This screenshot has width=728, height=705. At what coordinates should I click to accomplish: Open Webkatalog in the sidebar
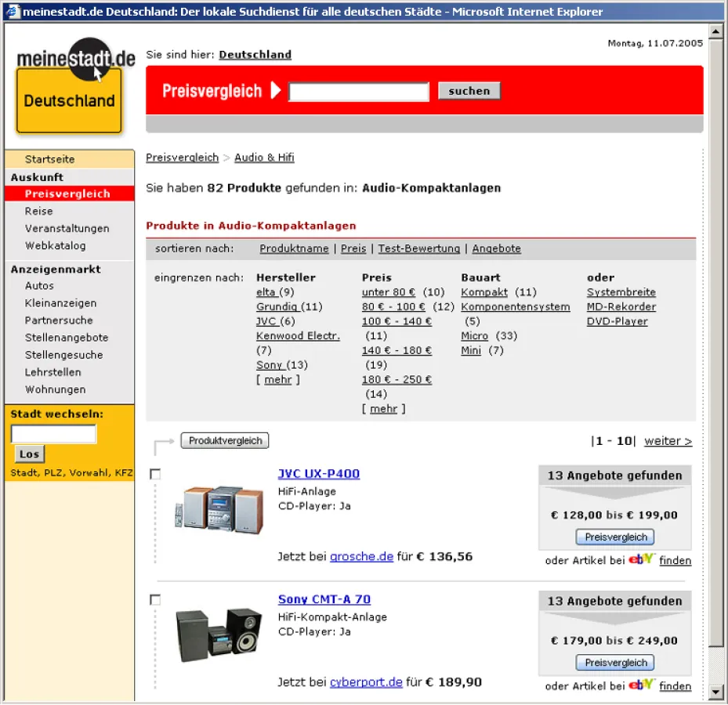[56, 245]
